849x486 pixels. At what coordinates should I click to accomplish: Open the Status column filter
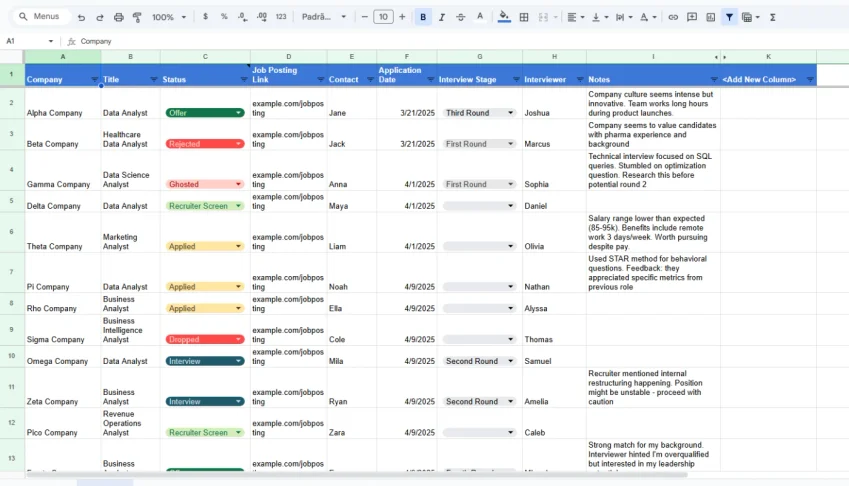pyautogui.click(x=244, y=80)
